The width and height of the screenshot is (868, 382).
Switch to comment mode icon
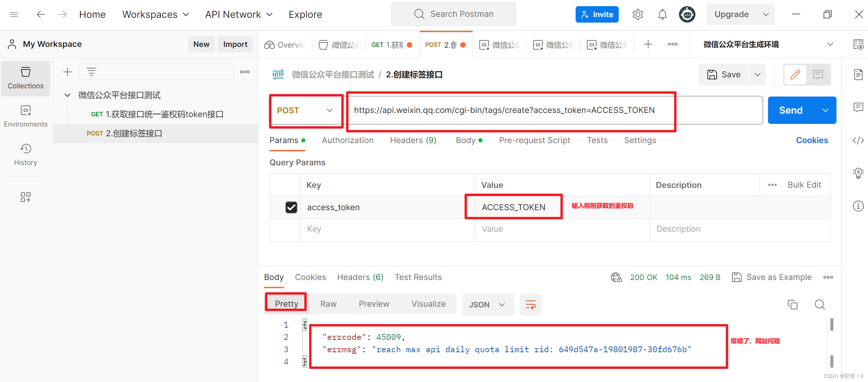tap(818, 74)
